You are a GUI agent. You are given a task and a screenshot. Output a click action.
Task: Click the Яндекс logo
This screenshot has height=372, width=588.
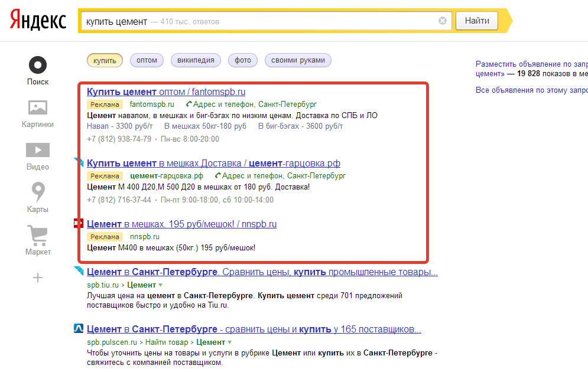click(38, 21)
